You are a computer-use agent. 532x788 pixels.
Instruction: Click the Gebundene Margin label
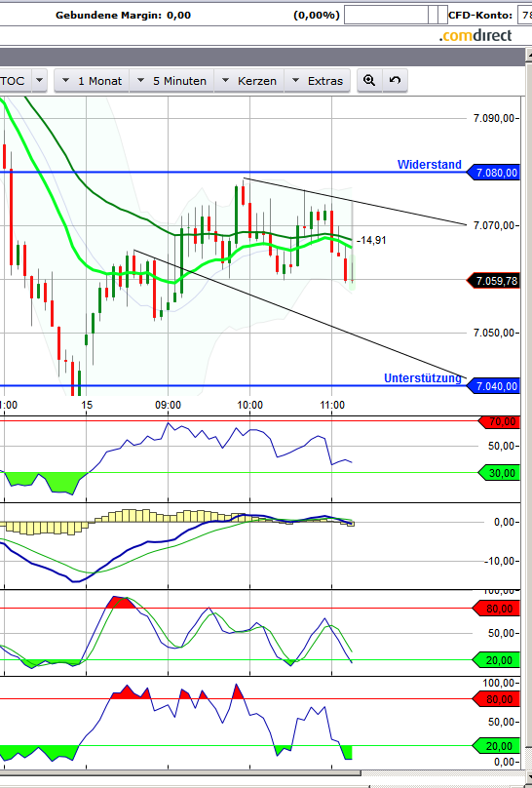point(109,15)
